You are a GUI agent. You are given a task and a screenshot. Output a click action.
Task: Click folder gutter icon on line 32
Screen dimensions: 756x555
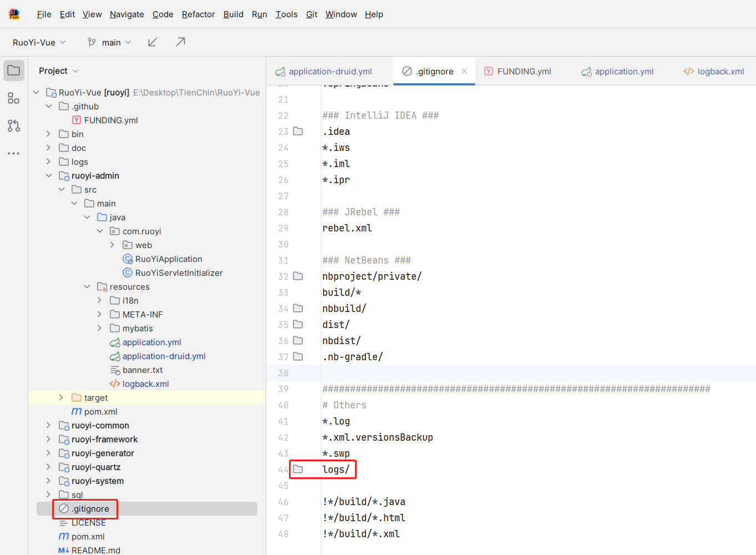pos(298,276)
